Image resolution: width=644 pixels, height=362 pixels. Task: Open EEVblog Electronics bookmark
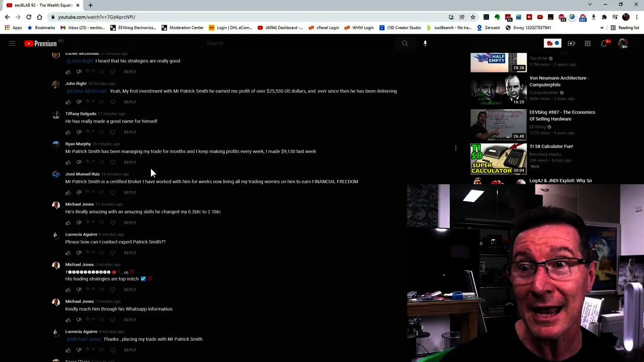133,28
